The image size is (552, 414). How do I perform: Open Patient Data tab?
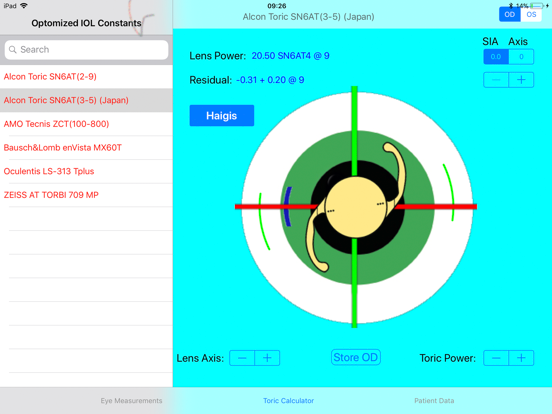click(x=434, y=401)
